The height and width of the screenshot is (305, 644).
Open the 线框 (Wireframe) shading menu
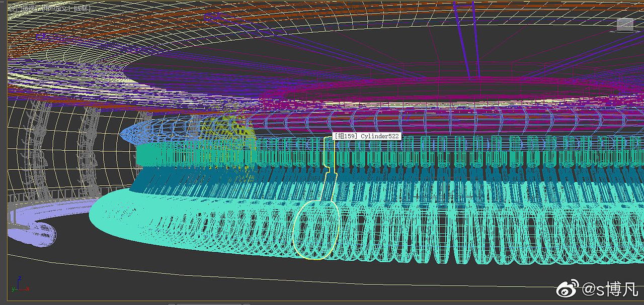pyautogui.click(x=82, y=9)
